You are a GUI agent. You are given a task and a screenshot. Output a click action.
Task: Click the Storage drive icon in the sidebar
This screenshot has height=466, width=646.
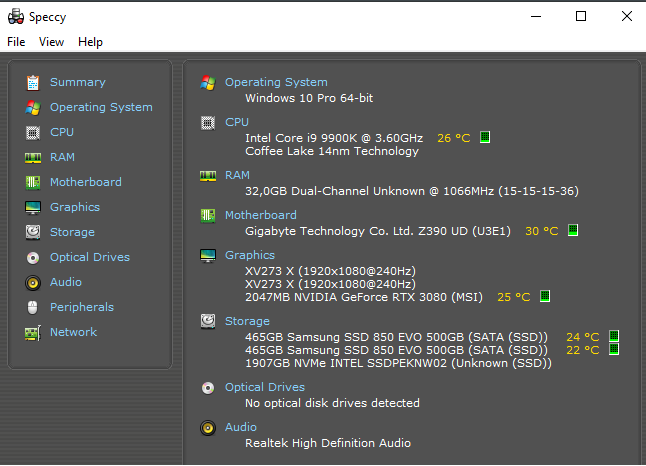point(33,232)
